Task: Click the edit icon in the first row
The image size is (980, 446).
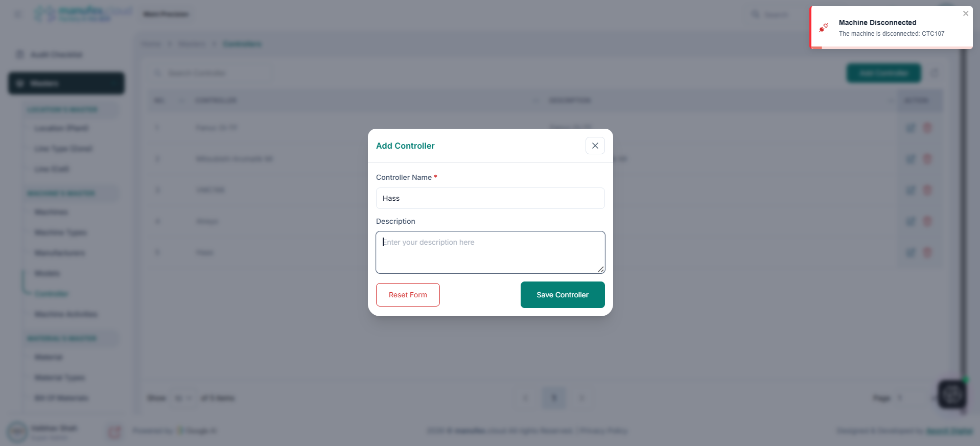Action: click(x=911, y=128)
